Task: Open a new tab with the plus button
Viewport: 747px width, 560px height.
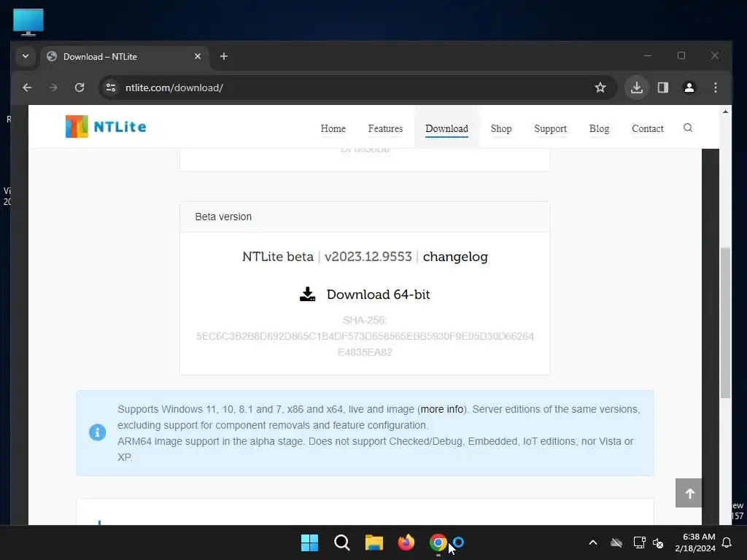Action: click(224, 56)
